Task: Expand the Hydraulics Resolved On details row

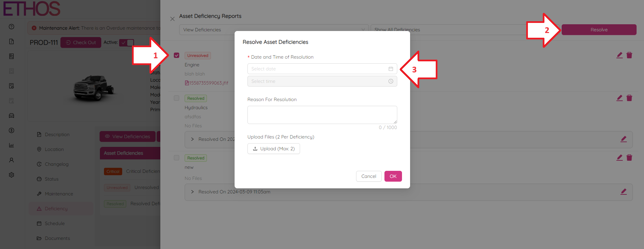Action: [x=192, y=139]
